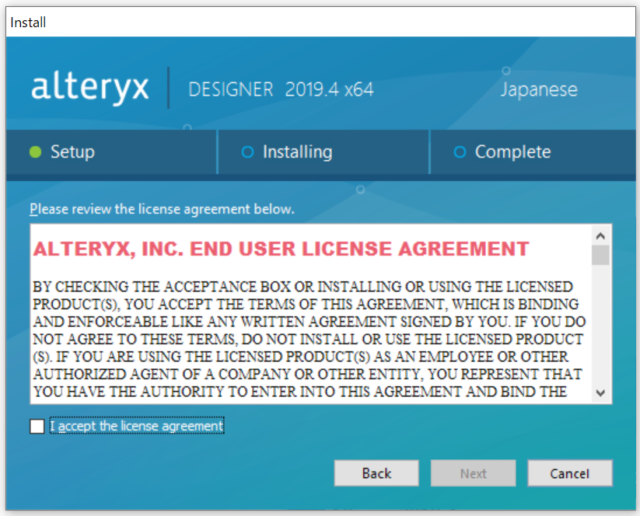
Task: Click the green Setup status dot
Action: 36,152
